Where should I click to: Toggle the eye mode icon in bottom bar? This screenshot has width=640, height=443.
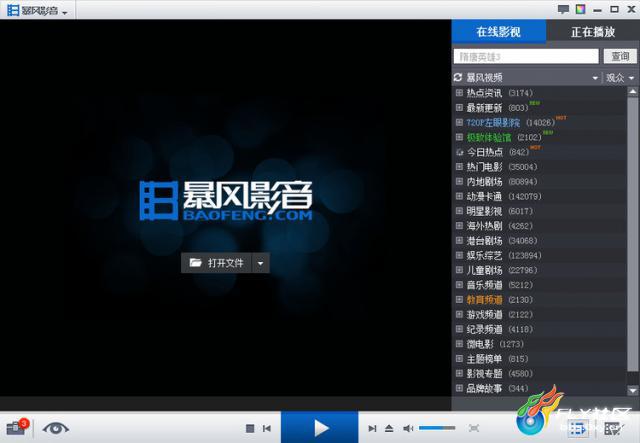[x=56, y=428]
